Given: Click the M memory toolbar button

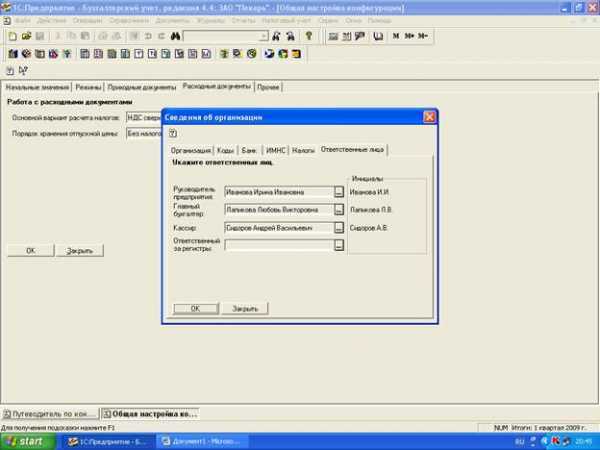Looking at the screenshot, I should pos(396,36).
